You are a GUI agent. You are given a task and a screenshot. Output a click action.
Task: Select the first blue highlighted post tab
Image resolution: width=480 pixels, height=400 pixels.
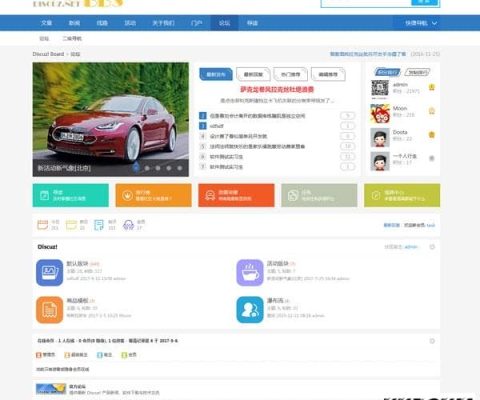(216, 74)
